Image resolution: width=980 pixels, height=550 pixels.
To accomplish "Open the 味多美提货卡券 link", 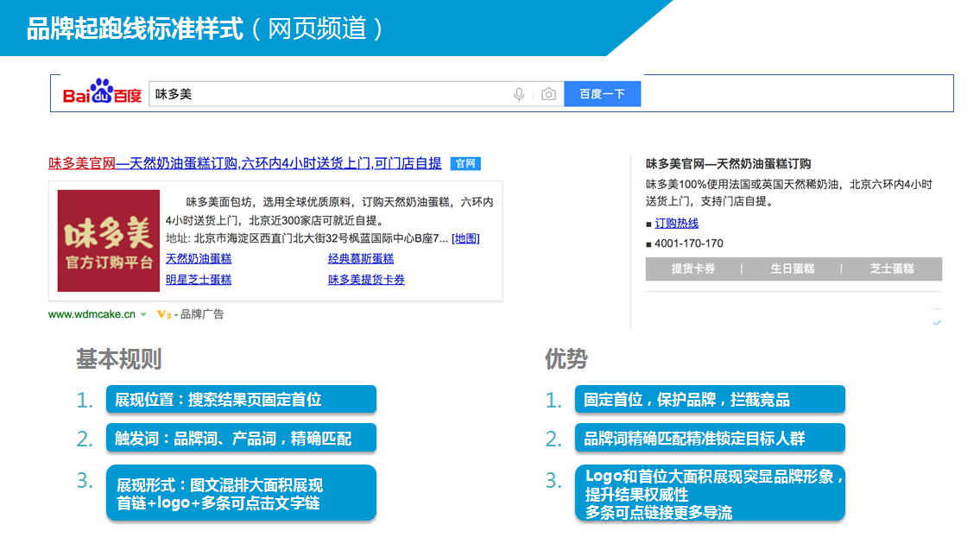I will tap(366, 280).
